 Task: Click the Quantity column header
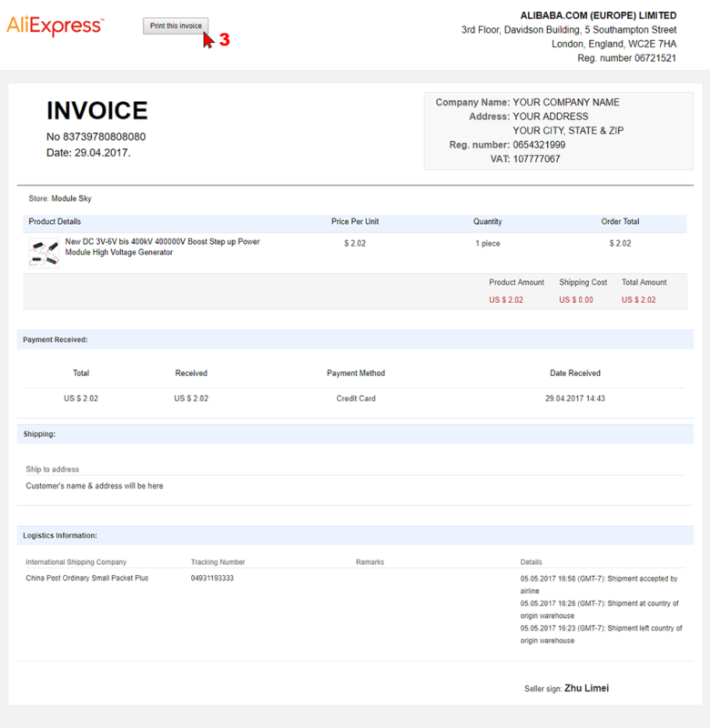[x=487, y=221]
